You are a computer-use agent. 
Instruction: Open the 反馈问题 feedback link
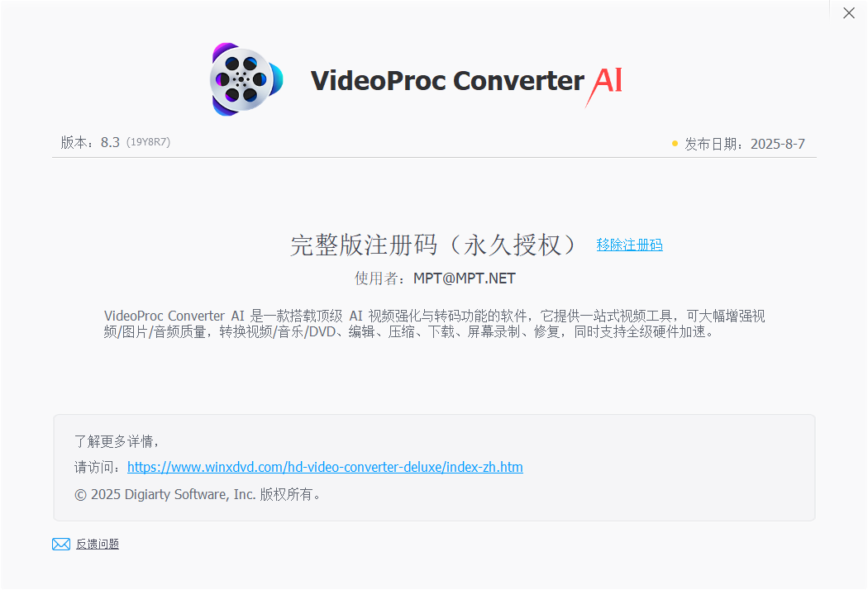pos(98,544)
